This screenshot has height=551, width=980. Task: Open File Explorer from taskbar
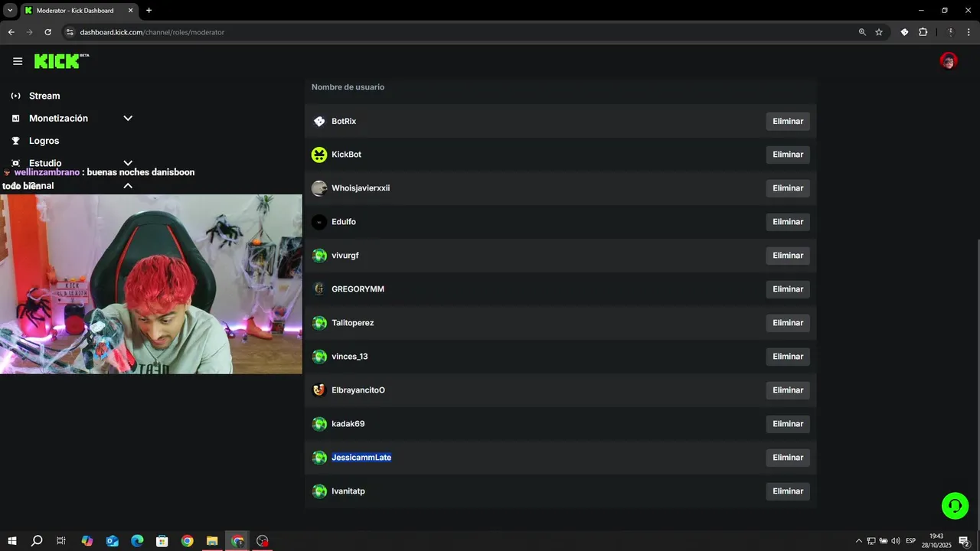click(212, 541)
